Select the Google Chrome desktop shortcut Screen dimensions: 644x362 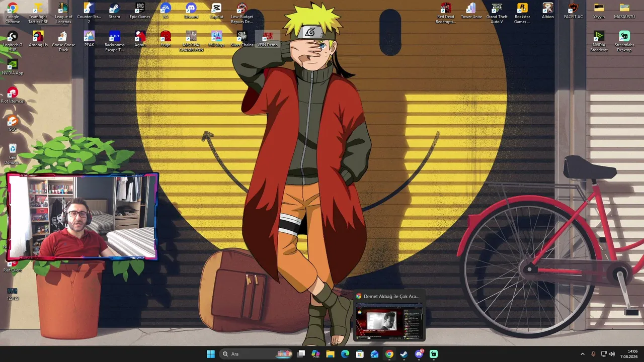click(13, 13)
